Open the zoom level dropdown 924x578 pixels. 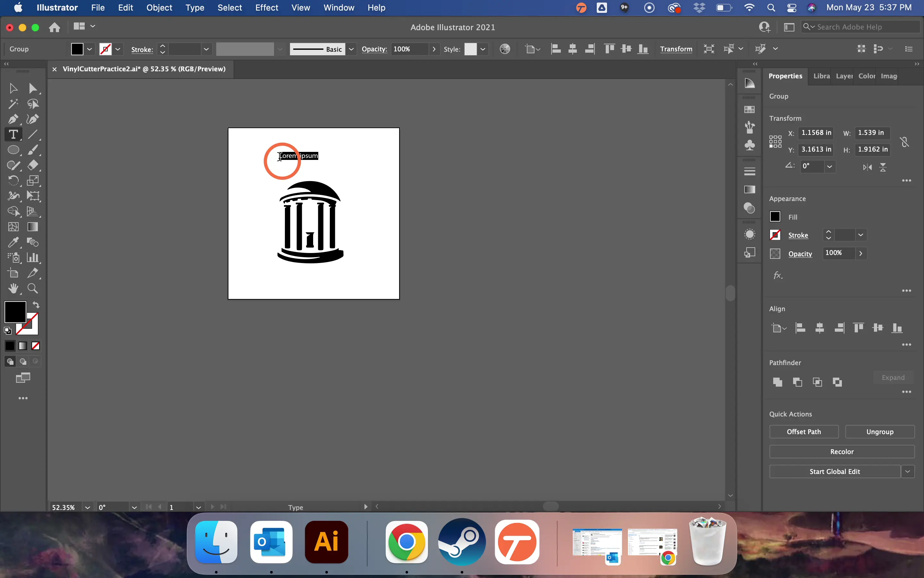tap(88, 507)
